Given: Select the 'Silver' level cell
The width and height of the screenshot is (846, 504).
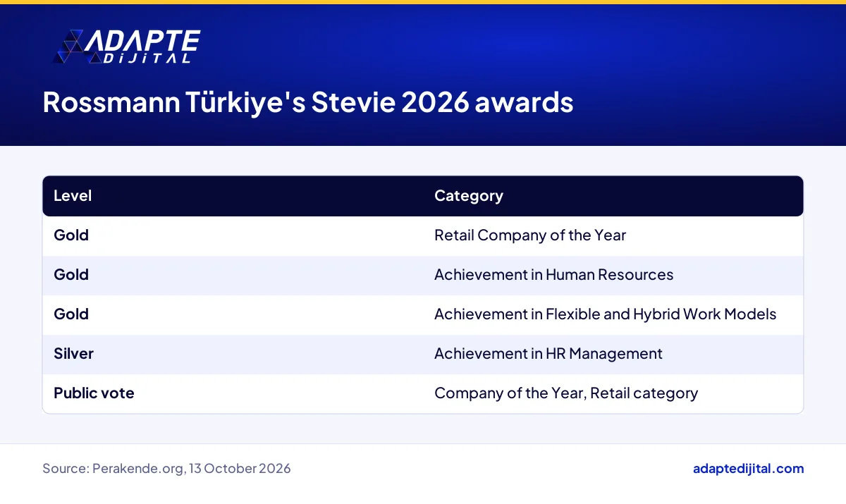Looking at the screenshot, I should click(73, 354).
